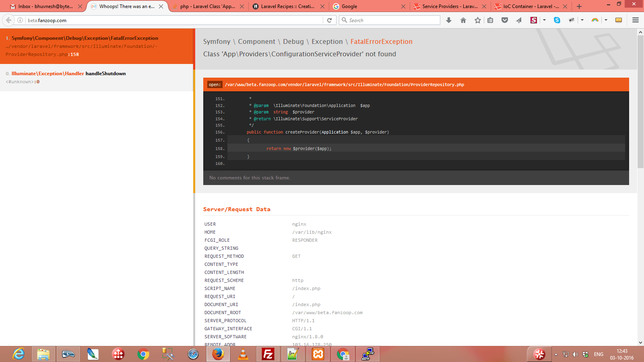
Task: Launch FileZilla from the taskbar
Action: pos(268,354)
